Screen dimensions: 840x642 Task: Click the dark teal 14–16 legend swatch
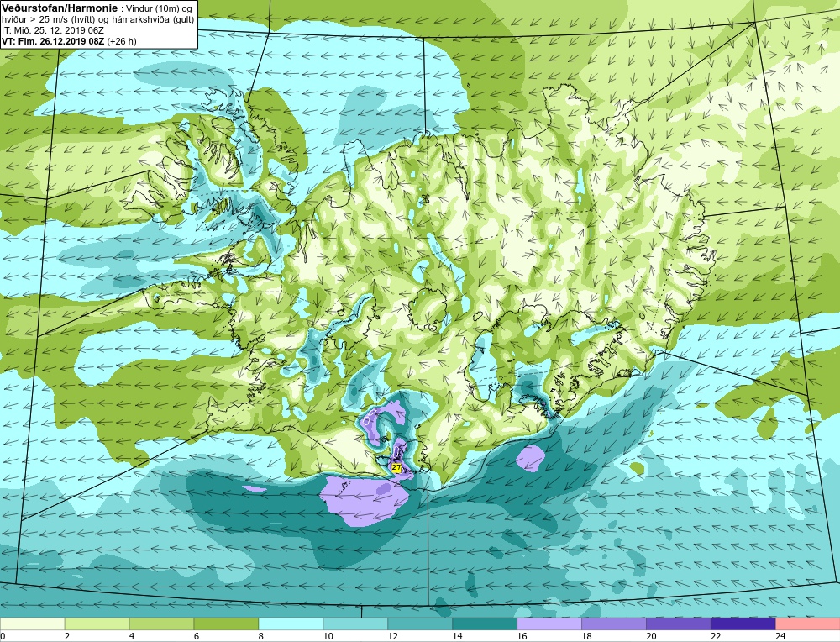(485, 624)
